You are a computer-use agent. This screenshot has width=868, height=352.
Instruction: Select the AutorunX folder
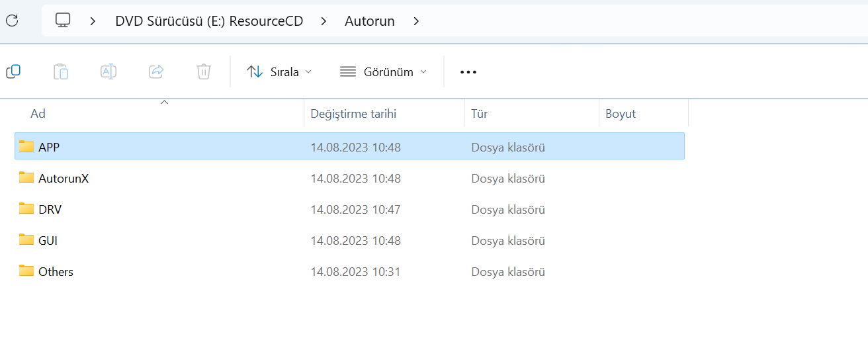64,178
